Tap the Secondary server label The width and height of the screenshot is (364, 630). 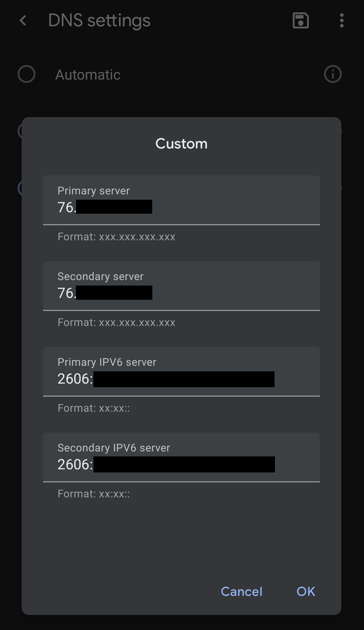(x=100, y=276)
